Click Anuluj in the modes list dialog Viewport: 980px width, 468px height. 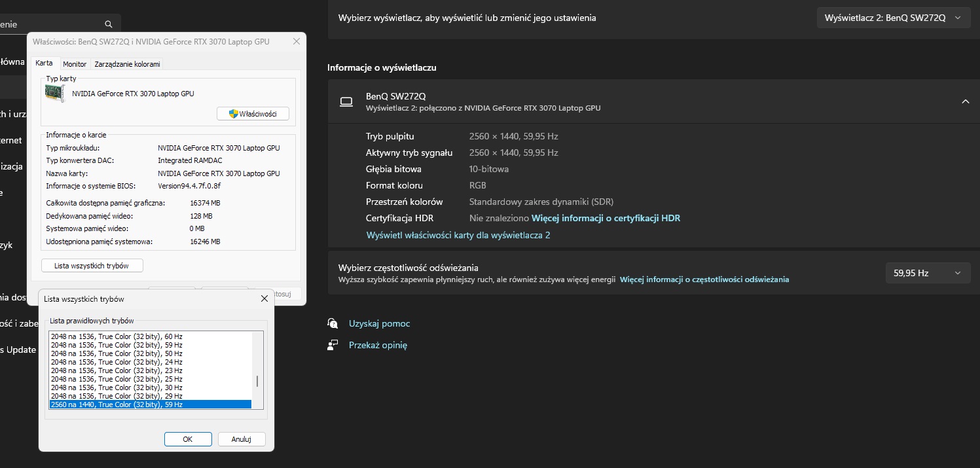[x=242, y=439]
